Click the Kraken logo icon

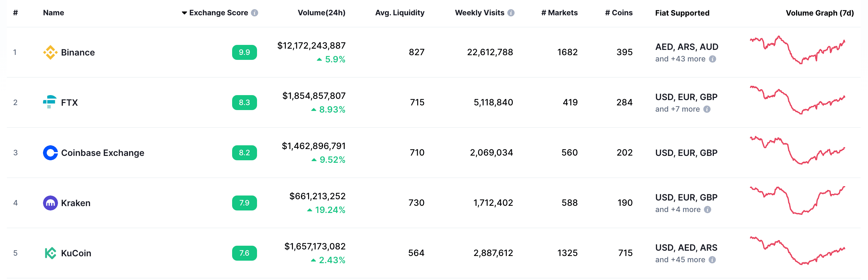click(50, 203)
